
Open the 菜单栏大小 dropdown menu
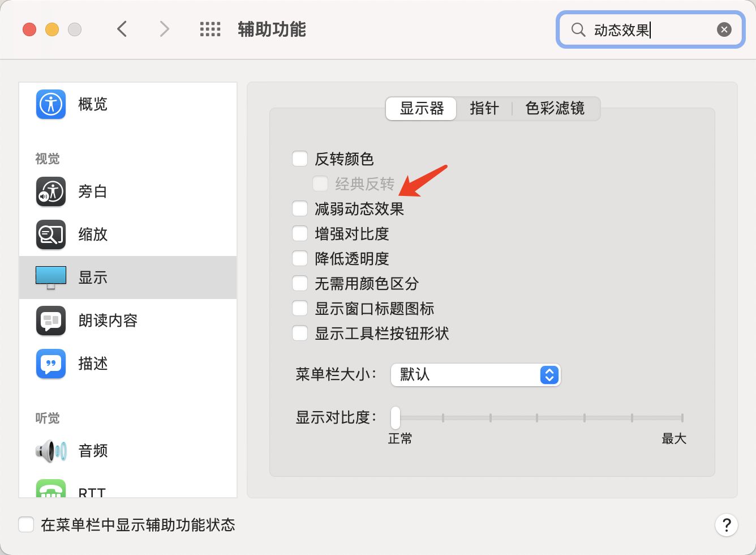[475, 375]
